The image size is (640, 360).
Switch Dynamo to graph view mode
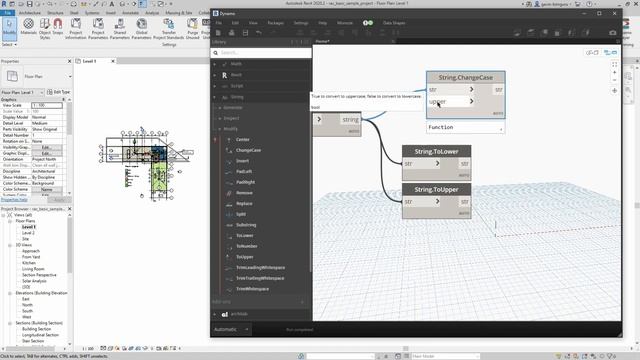pyautogui.click(x=610, y=53)
